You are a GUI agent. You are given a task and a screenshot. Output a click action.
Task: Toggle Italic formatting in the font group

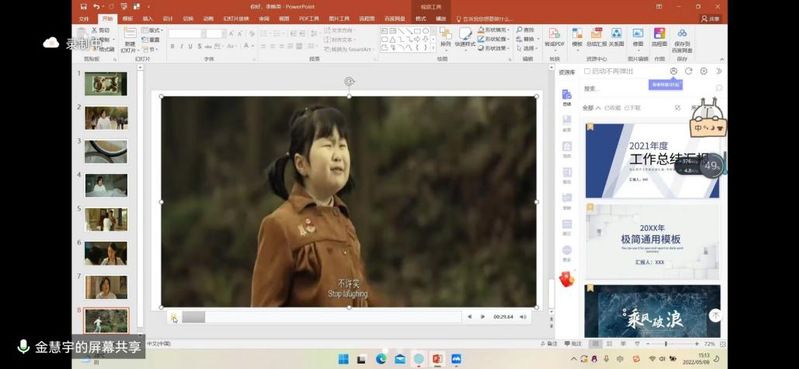coord(181,46)
